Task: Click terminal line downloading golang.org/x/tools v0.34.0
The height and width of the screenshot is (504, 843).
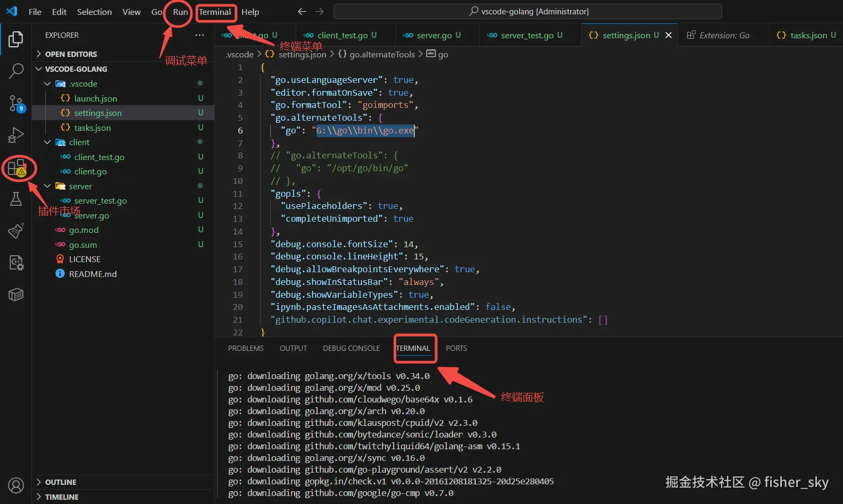Action: coord(329,376)
